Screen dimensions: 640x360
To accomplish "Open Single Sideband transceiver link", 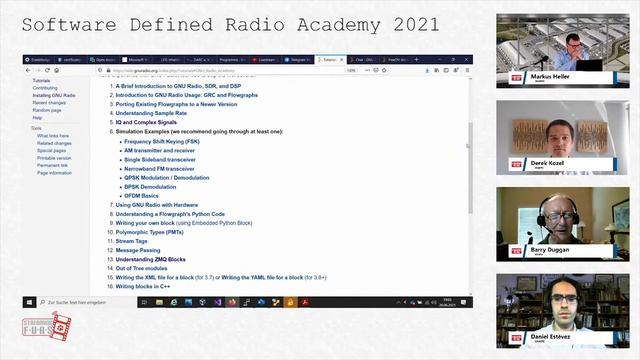I will [160, 160].
